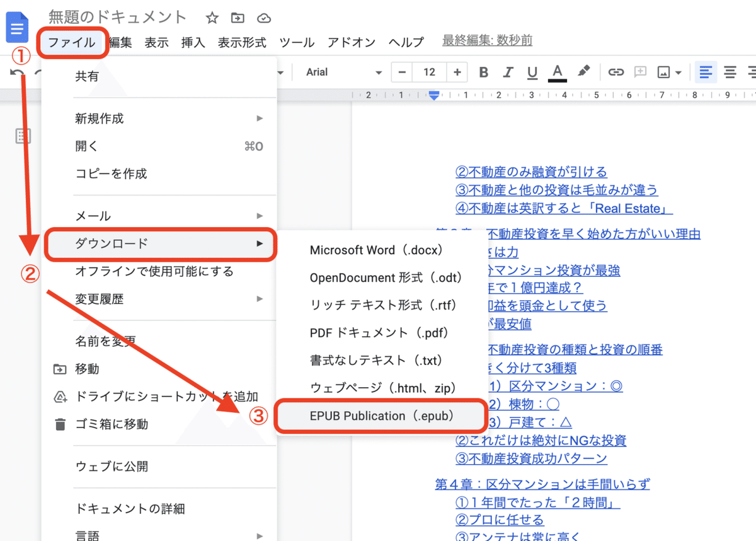Open the 表示形式 menu
The width and height of the screenshot is (756, 541).
[242, 42]
